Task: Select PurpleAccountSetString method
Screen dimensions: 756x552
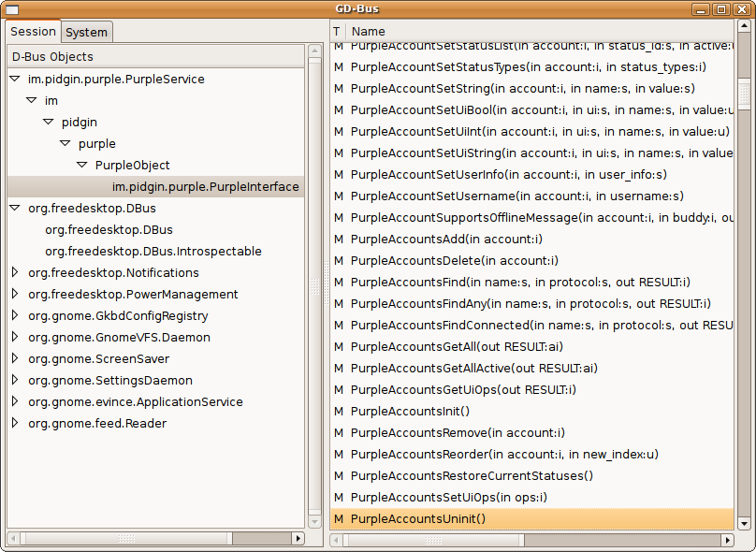Action: (531, 89)
